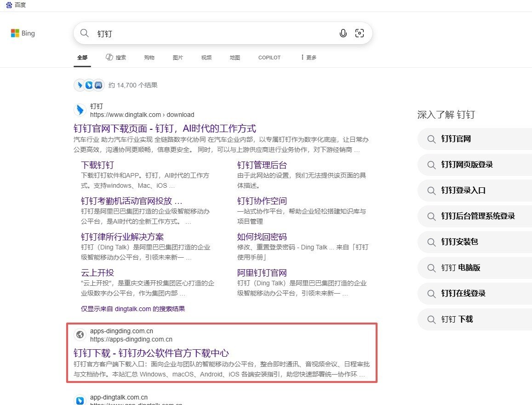Image resolution: width=532 pixels, height=405 pixels.
Task: Open the 钉钉管理后台 sublink
Action: (262, 165)
